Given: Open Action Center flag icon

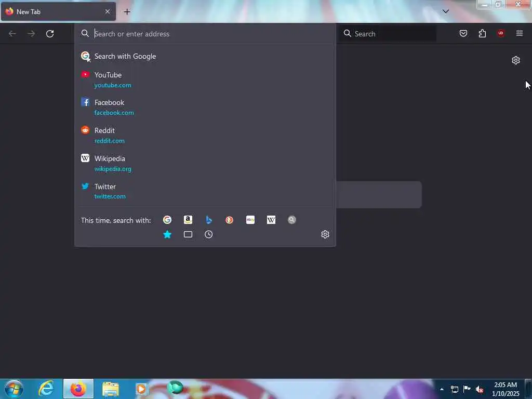Looking at the screenshot, I should [467, 389].
